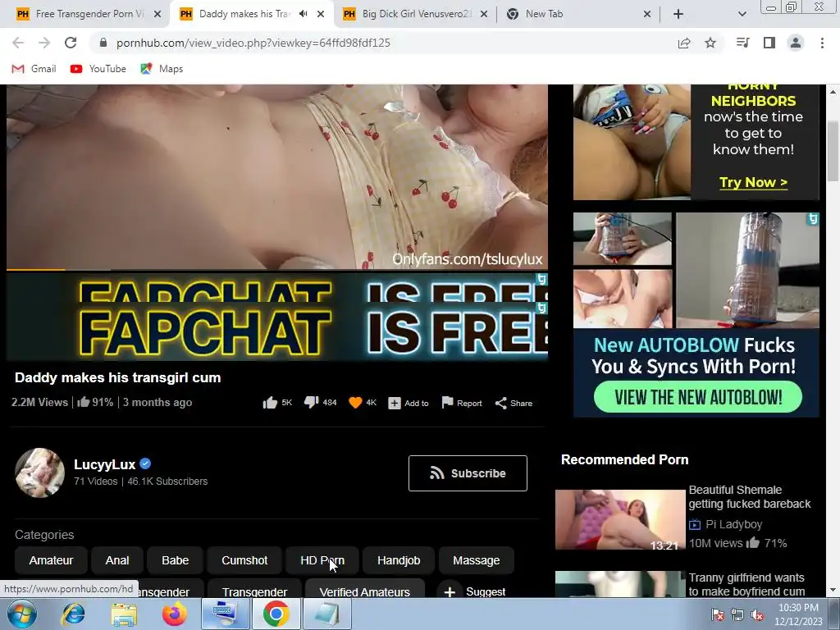Image resolution: width=840 pixels, height=630 pixels.
Task: Go back using the browser back arrow
Action: [18, 43]
